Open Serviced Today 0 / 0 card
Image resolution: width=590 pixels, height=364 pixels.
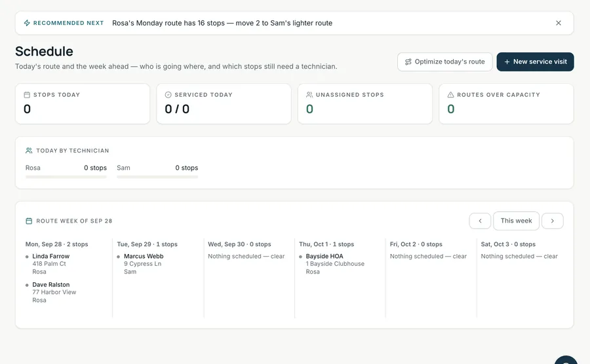(x=224, y=103)
